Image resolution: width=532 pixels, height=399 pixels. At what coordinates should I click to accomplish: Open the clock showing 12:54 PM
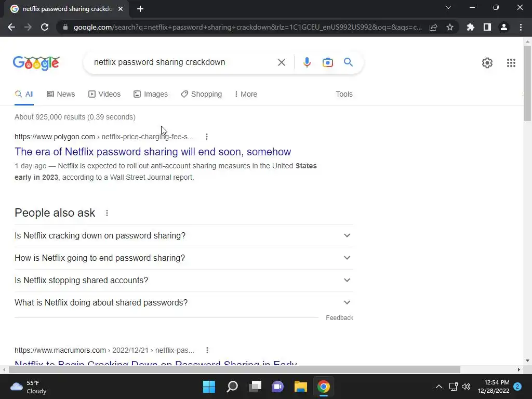coord(494,387)
